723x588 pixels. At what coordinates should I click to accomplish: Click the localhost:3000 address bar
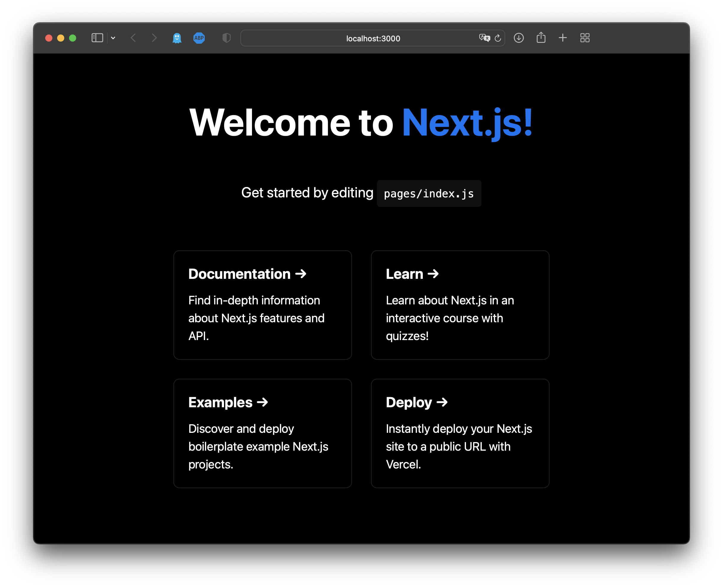[373, 39]
